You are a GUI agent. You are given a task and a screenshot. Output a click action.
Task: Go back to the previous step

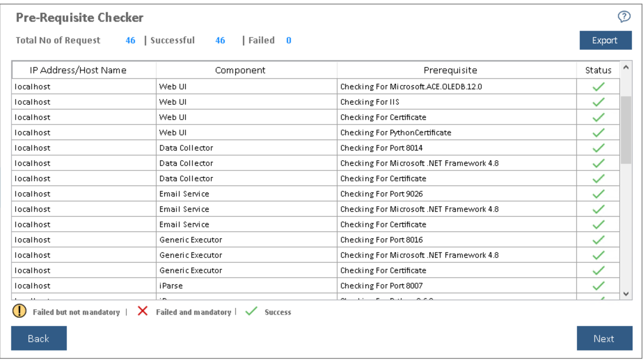[x=39, y=338]
